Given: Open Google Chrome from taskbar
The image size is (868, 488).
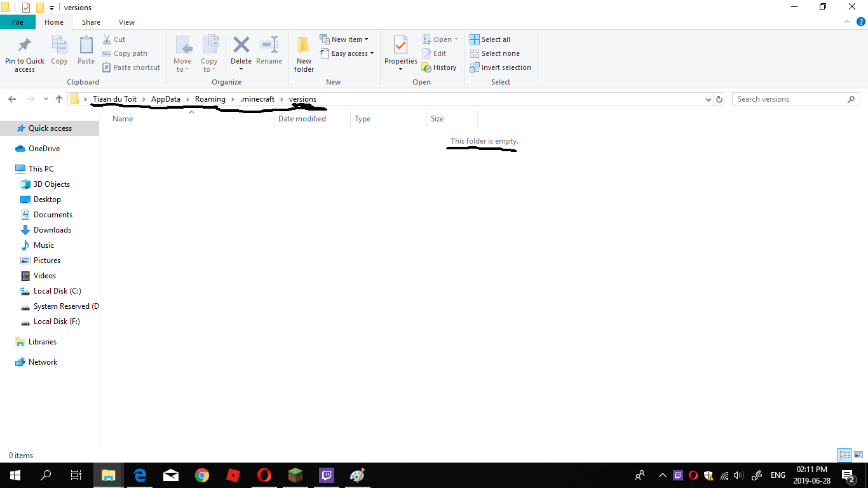Looking at the screenshot, I should point(202,475).
